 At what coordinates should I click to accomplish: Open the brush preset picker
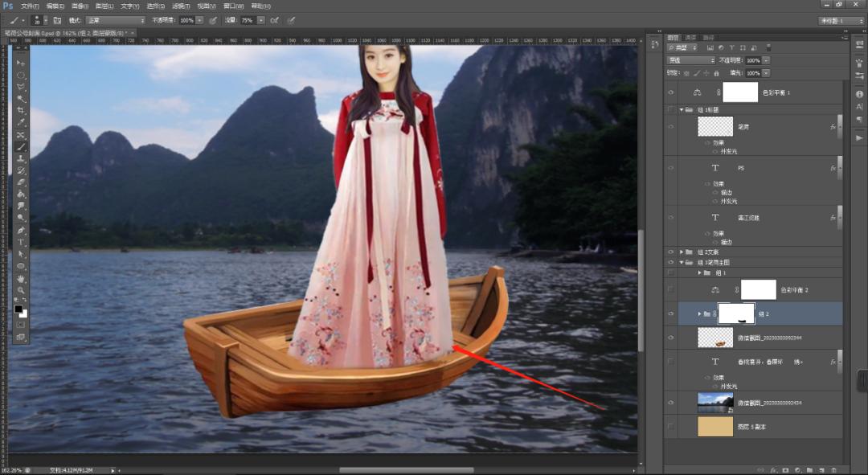click(x=40, y=20)
